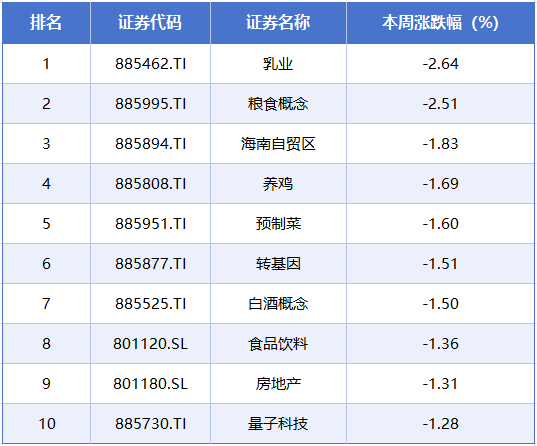The width and height of the screenshot is (537, 446).
Task: Select the 食品饮料 cell
Action: [278, 344]
